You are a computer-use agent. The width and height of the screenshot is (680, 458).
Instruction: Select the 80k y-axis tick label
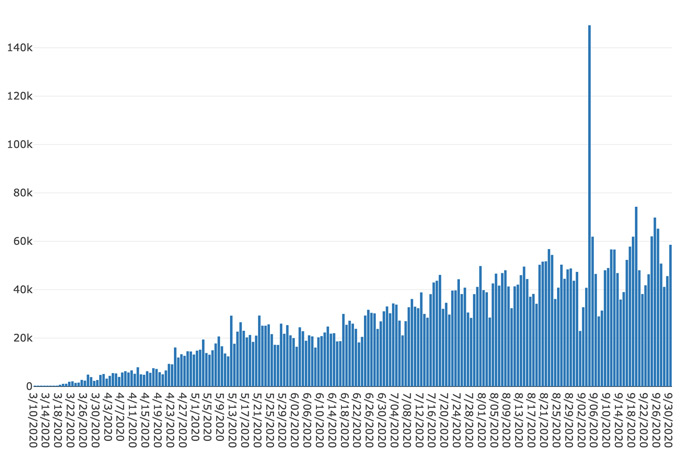23,193
